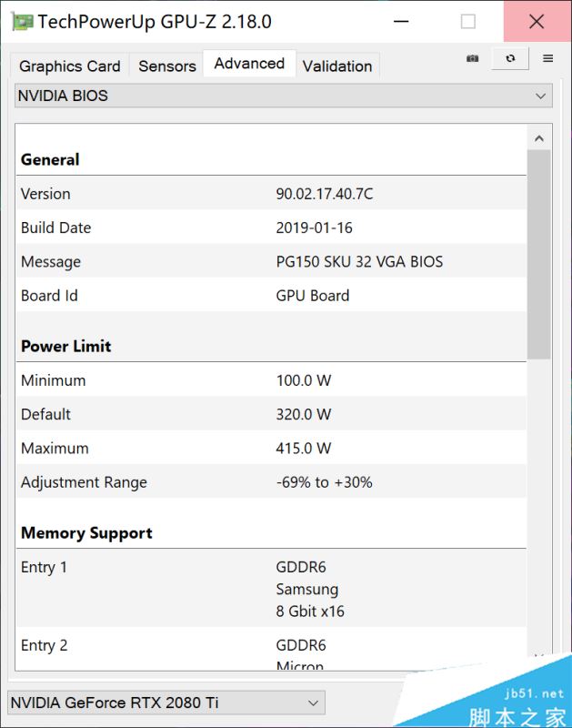Maximize the GPU-Z window

467,22
